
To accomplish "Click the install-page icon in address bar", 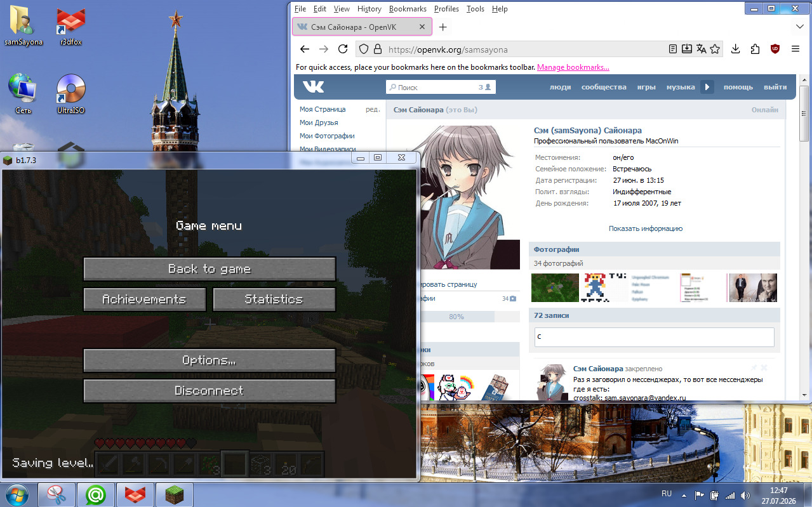I will click(x=687, y=49).
